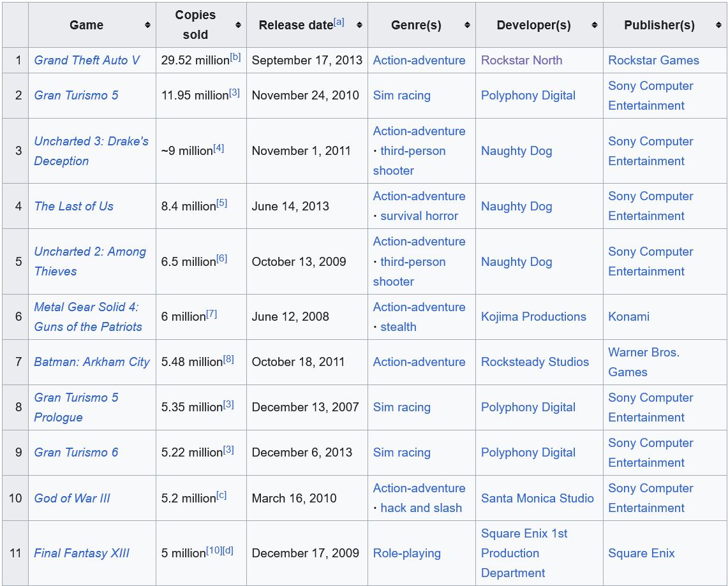The width and height of the screenshot is (728, 586).
Task: Open Square Enix publisher link
Action: 642,553
